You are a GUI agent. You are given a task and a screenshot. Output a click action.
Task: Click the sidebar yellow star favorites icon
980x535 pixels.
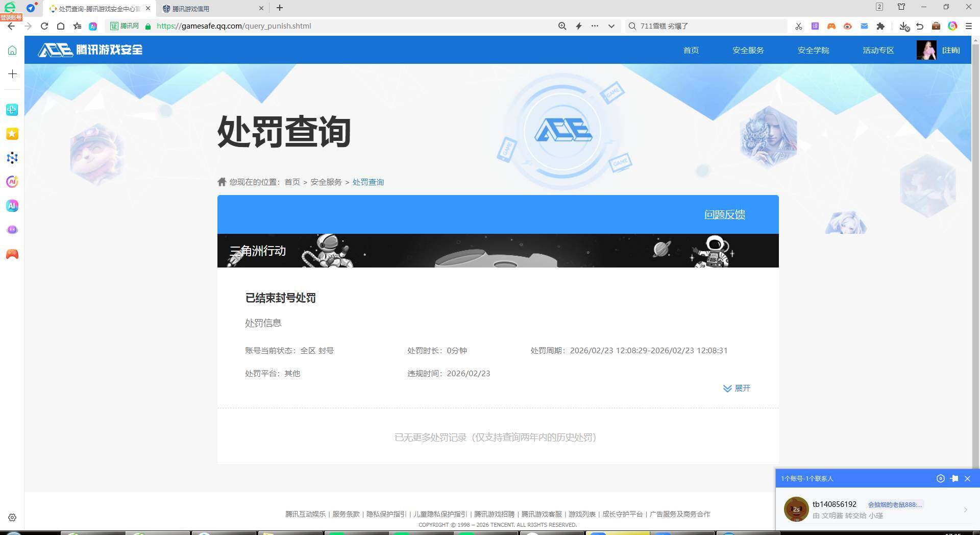tap(12, 134)
